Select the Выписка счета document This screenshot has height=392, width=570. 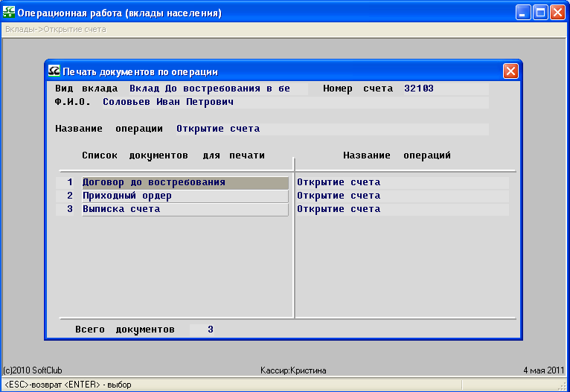(185, 209)
